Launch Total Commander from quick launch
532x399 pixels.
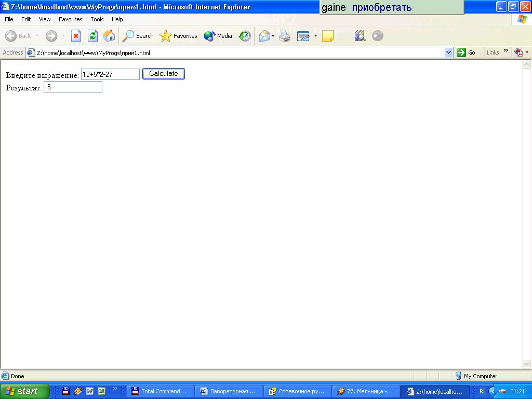[66, 391]
